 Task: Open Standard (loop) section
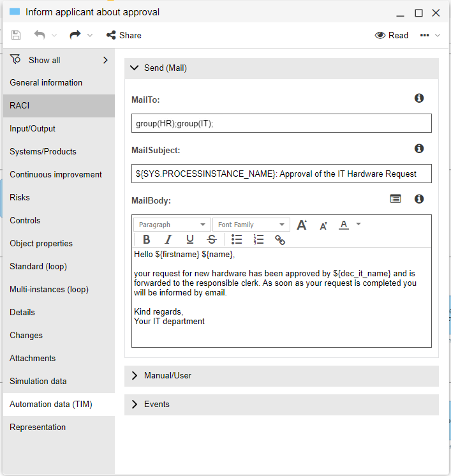[x=59, y=267]
